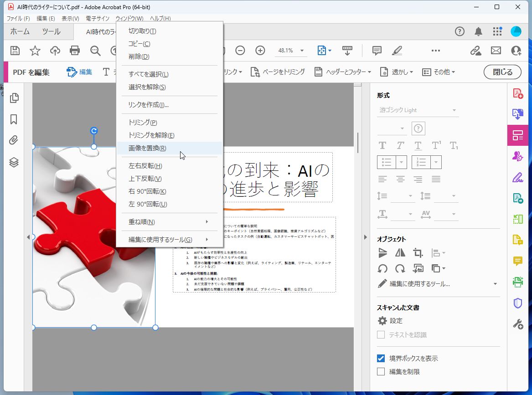
Task: Rotate the image counterclockwise in オブジェクト panel
Action: [x=382, y=268]
